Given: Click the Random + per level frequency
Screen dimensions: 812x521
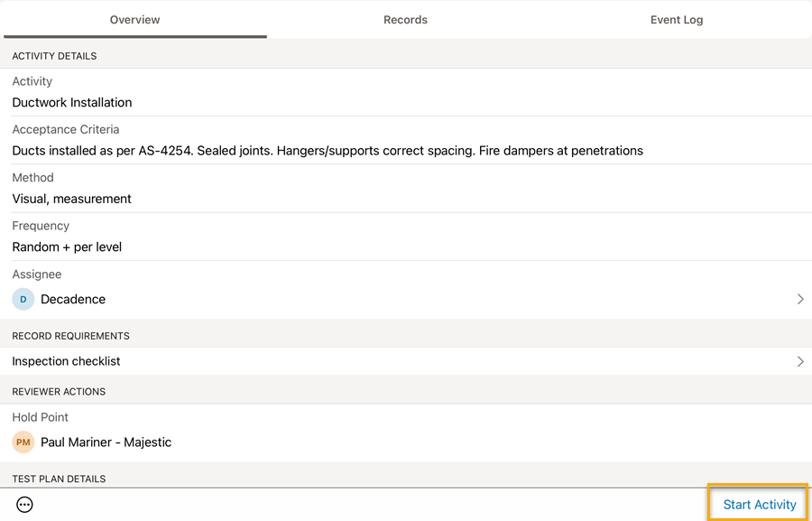Looking at the screenshot, I should pos(67,247).
